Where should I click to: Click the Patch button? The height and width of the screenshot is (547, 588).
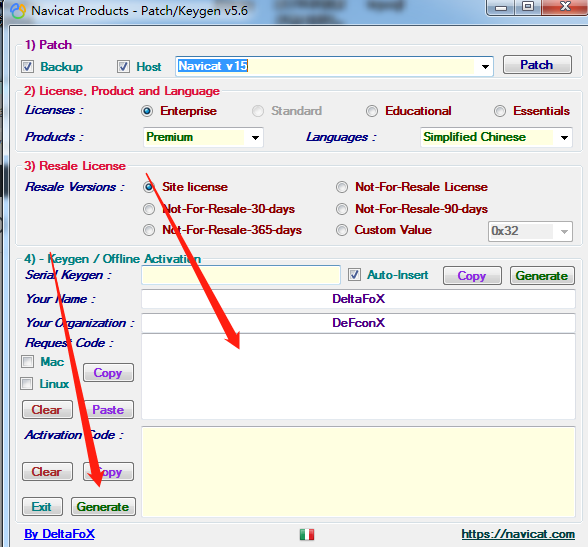537,65
